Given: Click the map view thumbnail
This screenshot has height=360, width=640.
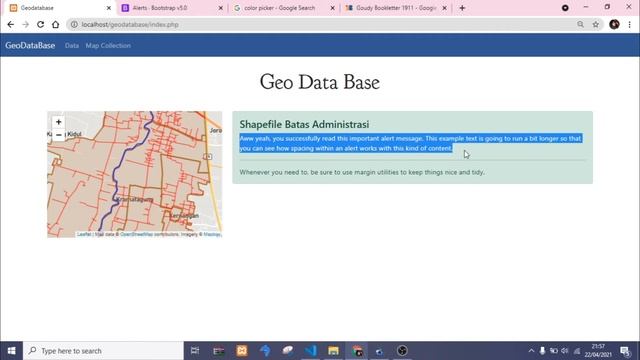Looking at the screenshot, I should point(135,174).
